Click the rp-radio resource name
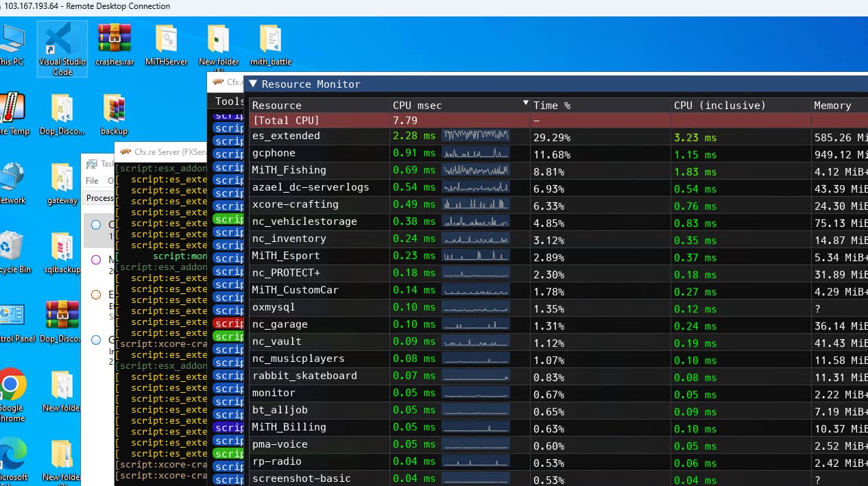 pos(276,461)
